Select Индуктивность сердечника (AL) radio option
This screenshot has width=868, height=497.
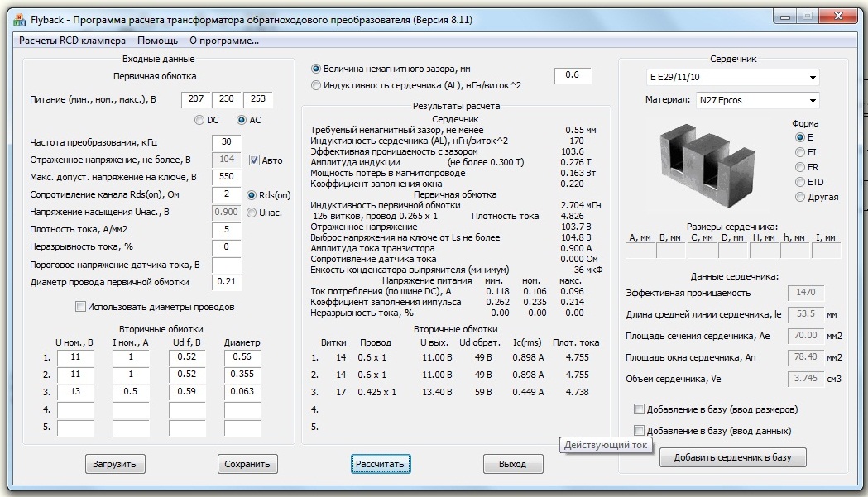coord(316,85)
